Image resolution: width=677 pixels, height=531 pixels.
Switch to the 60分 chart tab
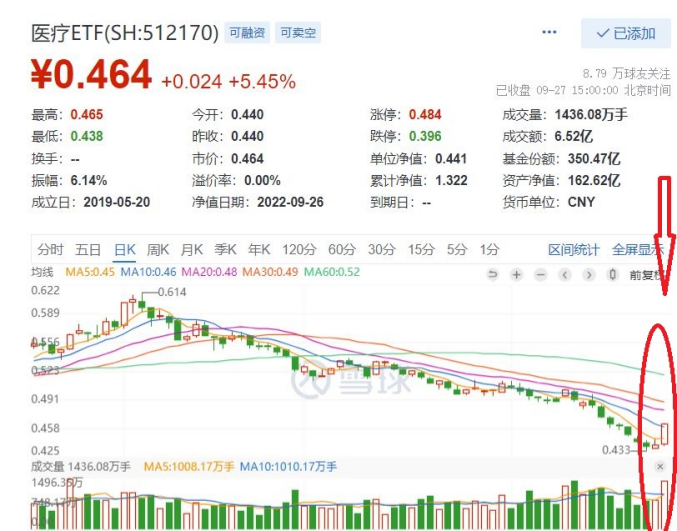coord(342,250)
